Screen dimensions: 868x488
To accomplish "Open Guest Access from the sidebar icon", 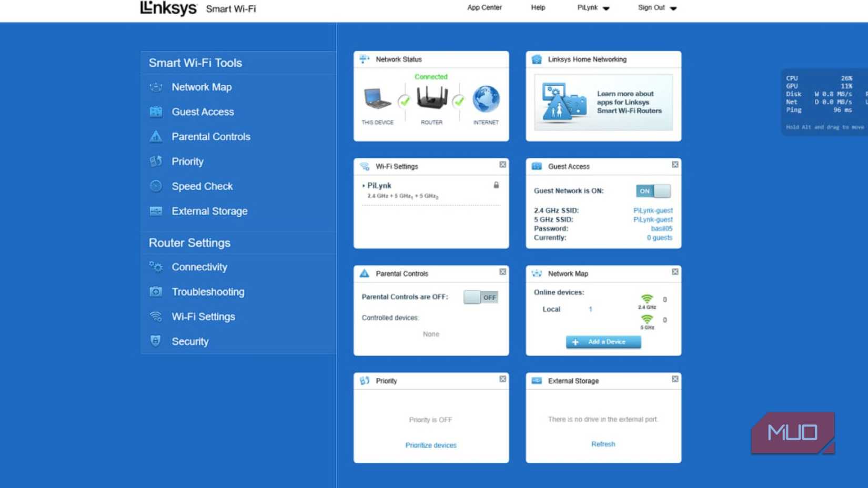I will coord(156,111).
